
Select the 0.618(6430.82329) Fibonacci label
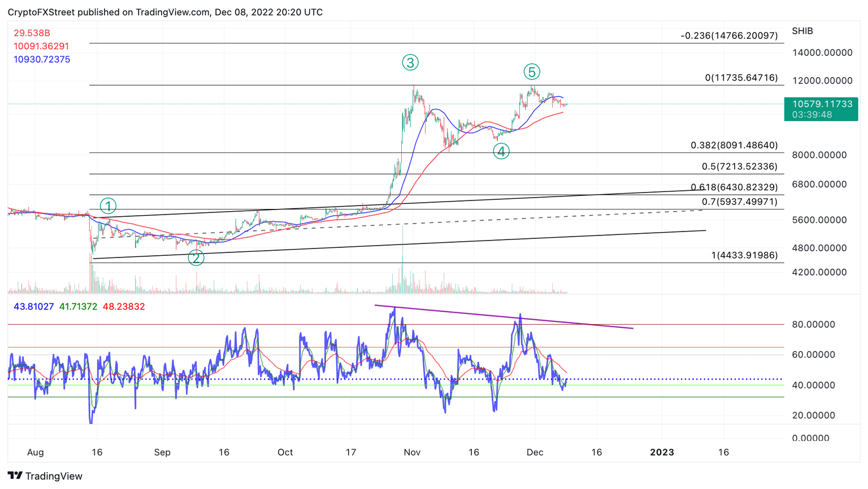click(x=734, y=187)
